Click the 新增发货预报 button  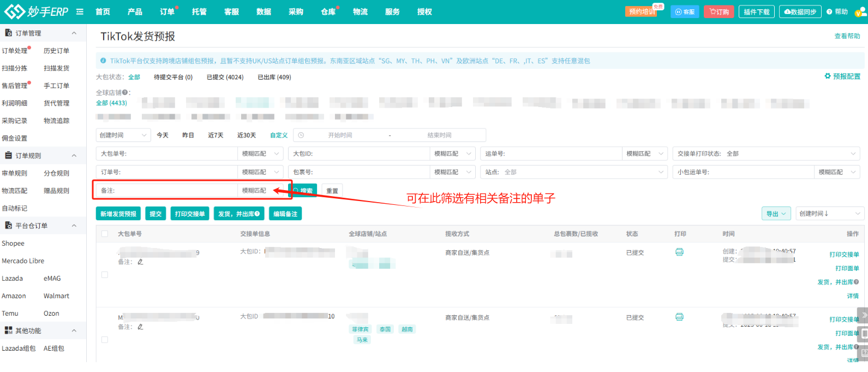[x=118, y=214]
